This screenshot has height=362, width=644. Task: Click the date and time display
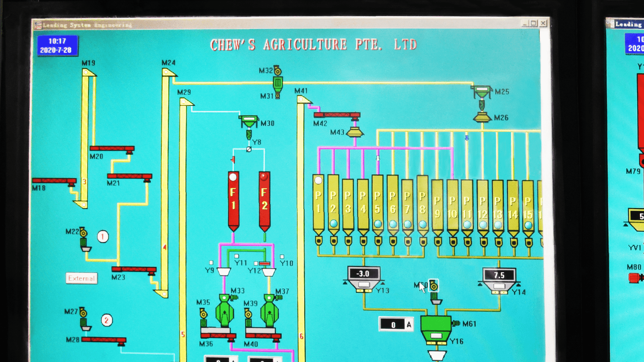(58, 45)
